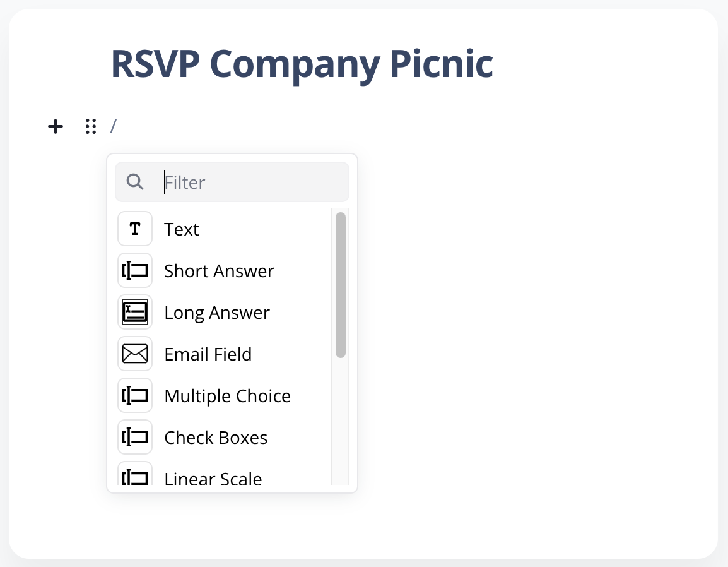Click the Email Field envelope icon

135,354
